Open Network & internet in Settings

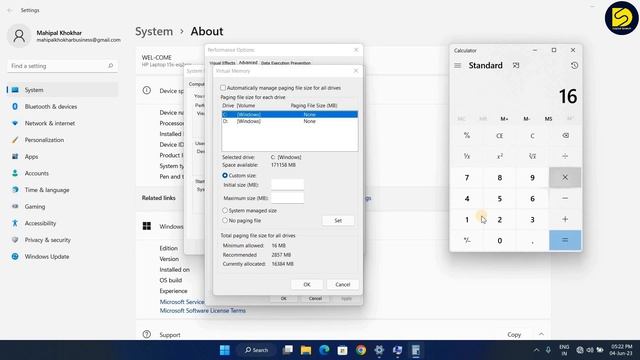(62, 123)
